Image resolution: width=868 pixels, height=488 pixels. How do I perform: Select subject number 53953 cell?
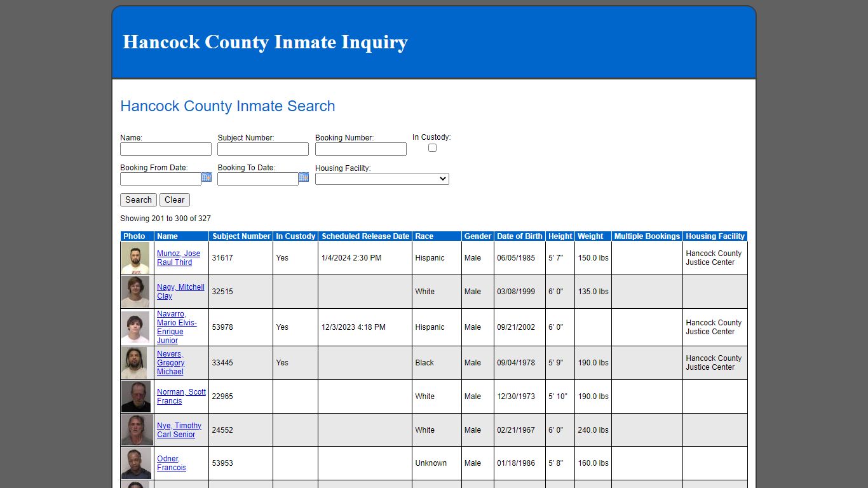coord(241,463)
